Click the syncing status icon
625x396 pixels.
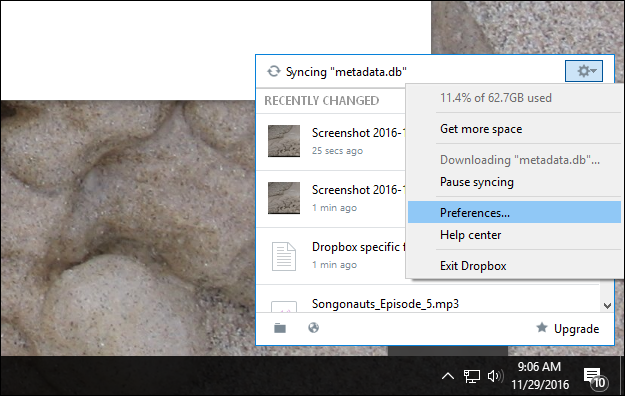[x=274, y=71]
